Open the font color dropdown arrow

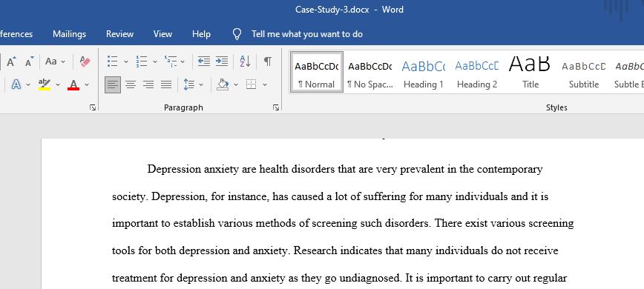[x=87, y=85]
